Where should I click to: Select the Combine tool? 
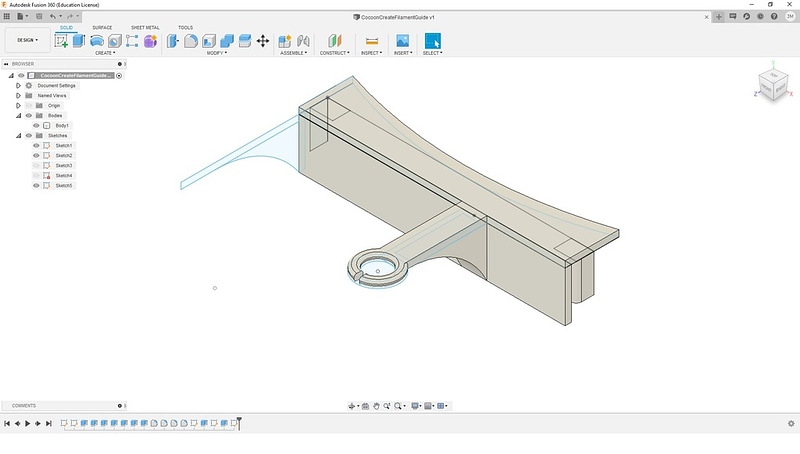(227, 41)
